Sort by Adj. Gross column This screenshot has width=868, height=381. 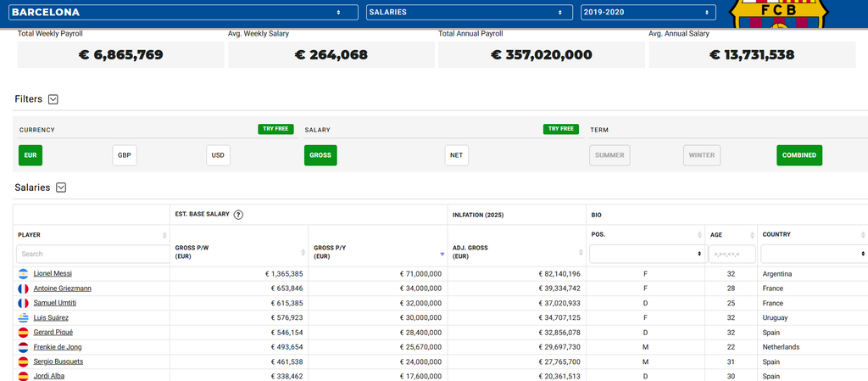[581, 253]
